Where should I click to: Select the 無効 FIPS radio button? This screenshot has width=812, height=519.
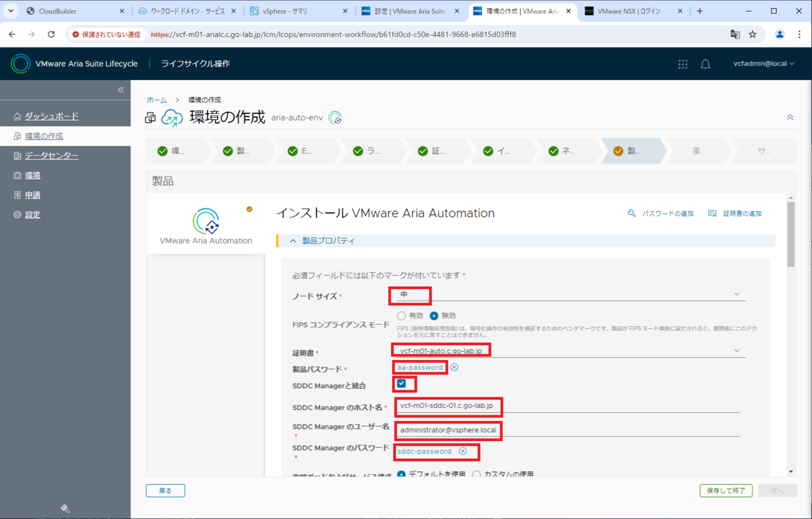click(x=434, y=315)
